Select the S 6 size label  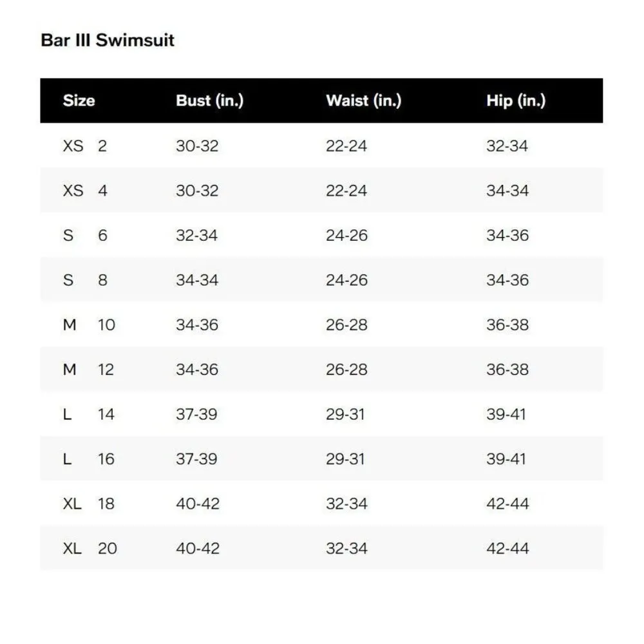[85, 236]
